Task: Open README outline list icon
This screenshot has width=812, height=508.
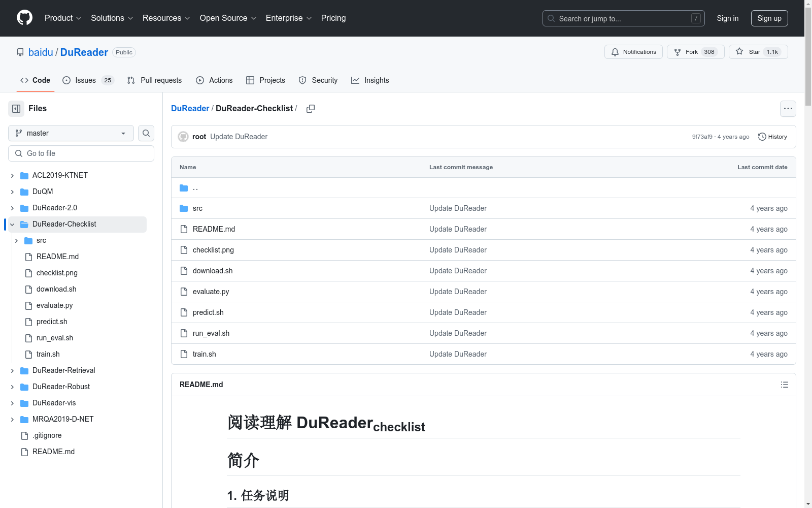Action: pos(785,385)
